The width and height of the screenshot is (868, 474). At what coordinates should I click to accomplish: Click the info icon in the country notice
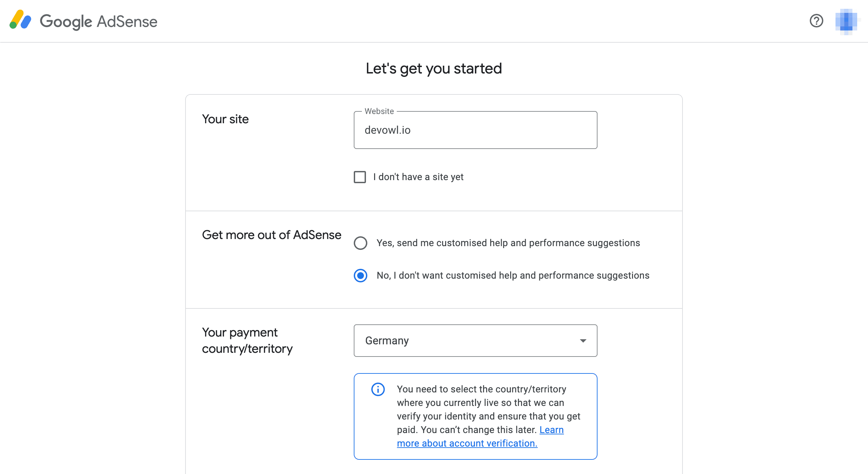point(378,389)
